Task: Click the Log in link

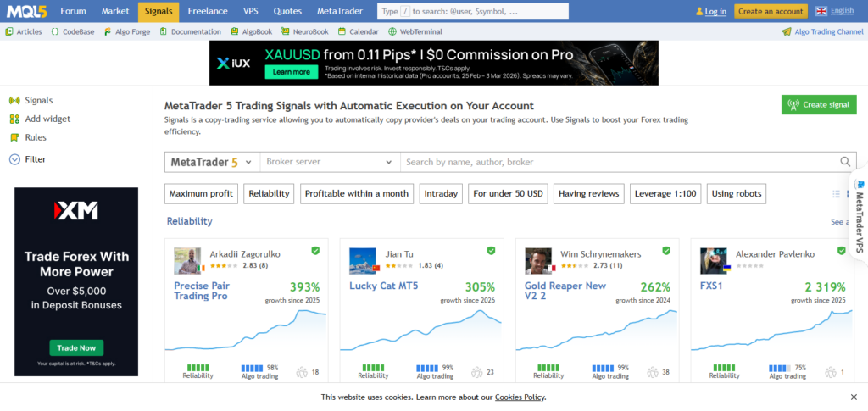Action: tap(715, 11)
